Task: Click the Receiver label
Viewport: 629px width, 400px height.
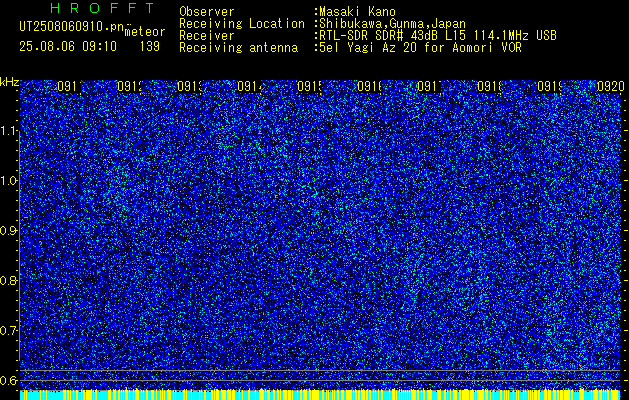Action: [x=207, y=36]
